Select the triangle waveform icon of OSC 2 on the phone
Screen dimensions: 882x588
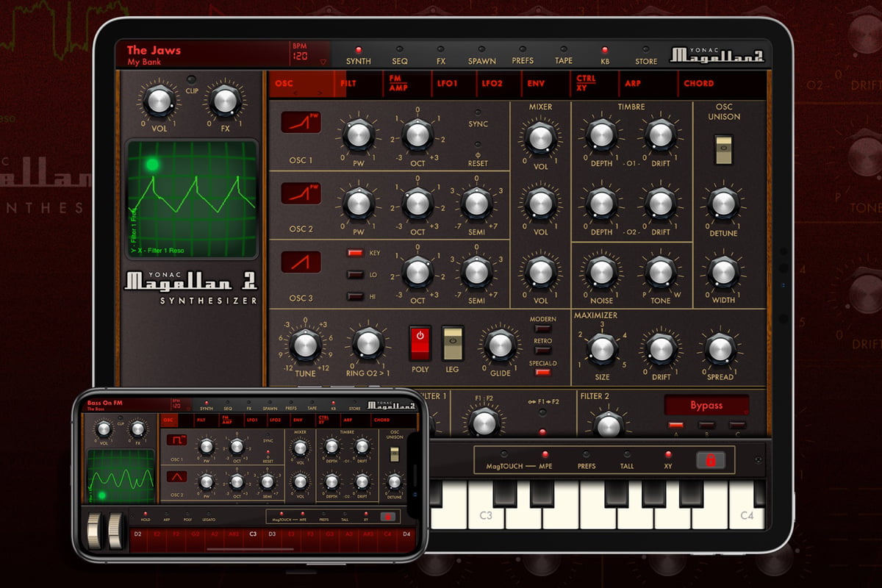[176, 476]
